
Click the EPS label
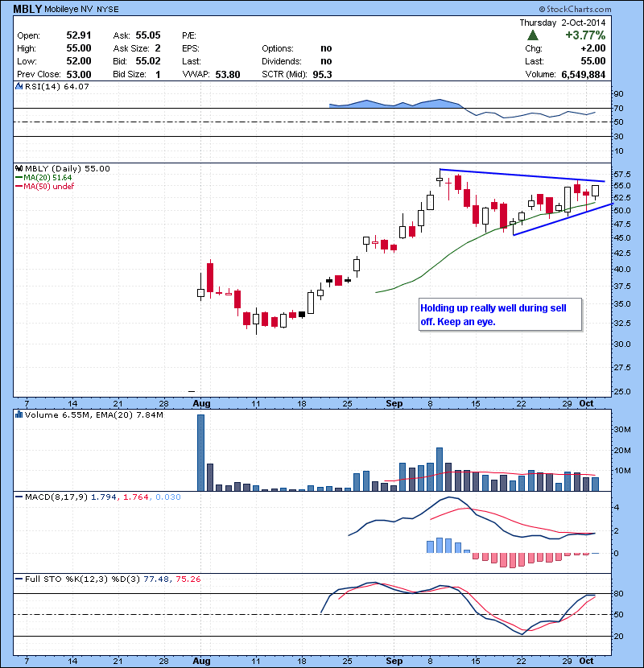[x=191, y=48]
